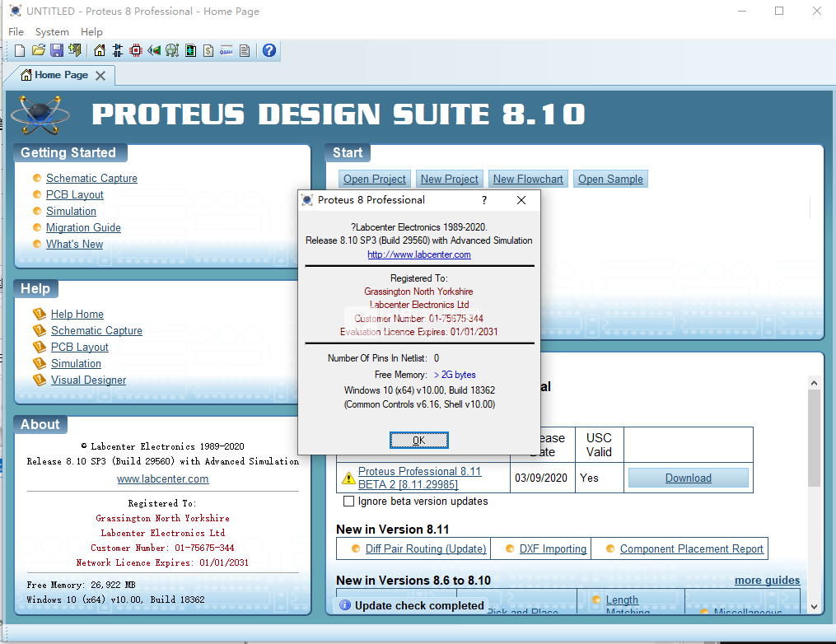Open Diff Pair Routing (Update) guide

(x=426, y=548)
